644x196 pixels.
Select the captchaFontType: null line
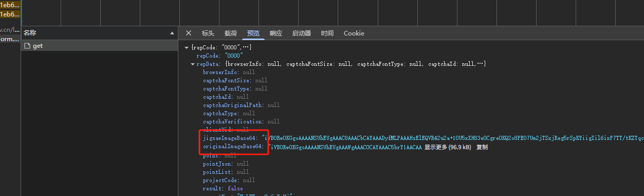(x=235, y=88)
